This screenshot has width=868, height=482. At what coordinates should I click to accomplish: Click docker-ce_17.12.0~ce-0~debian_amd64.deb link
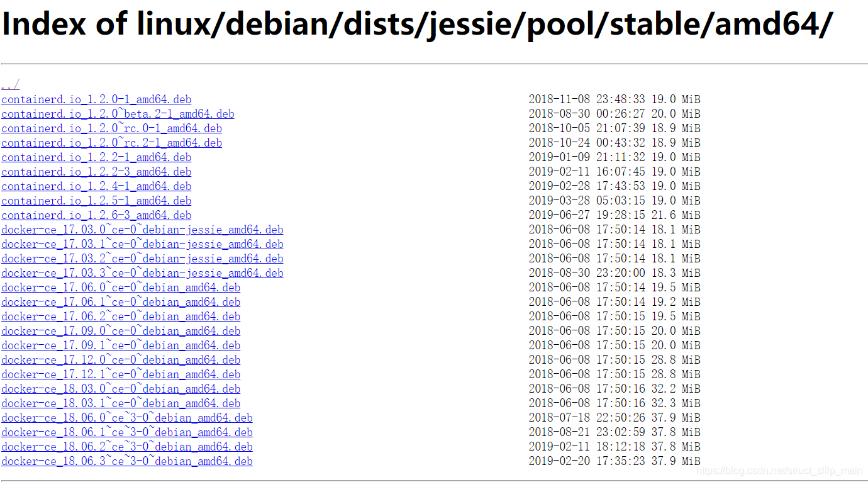[121, 360]
